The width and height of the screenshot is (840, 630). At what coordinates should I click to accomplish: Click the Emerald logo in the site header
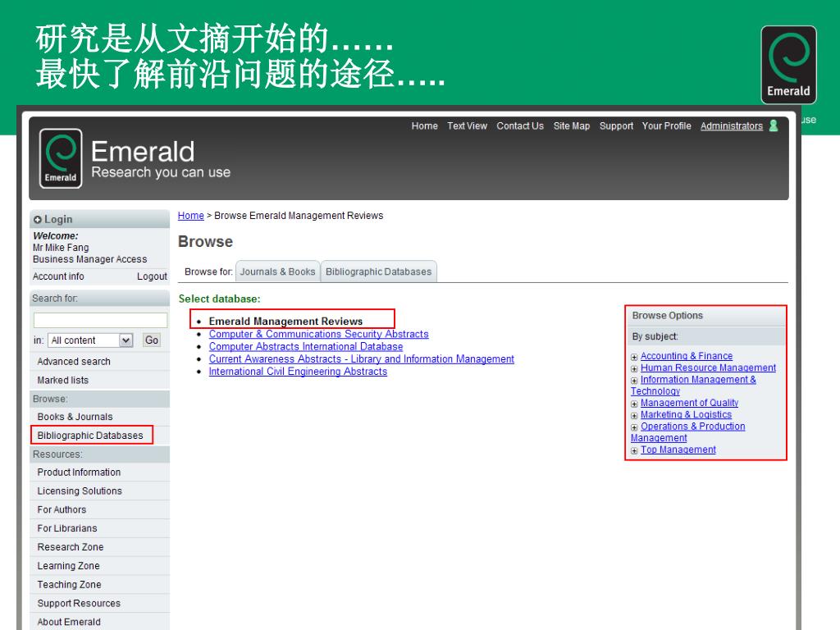click(61, 158)
